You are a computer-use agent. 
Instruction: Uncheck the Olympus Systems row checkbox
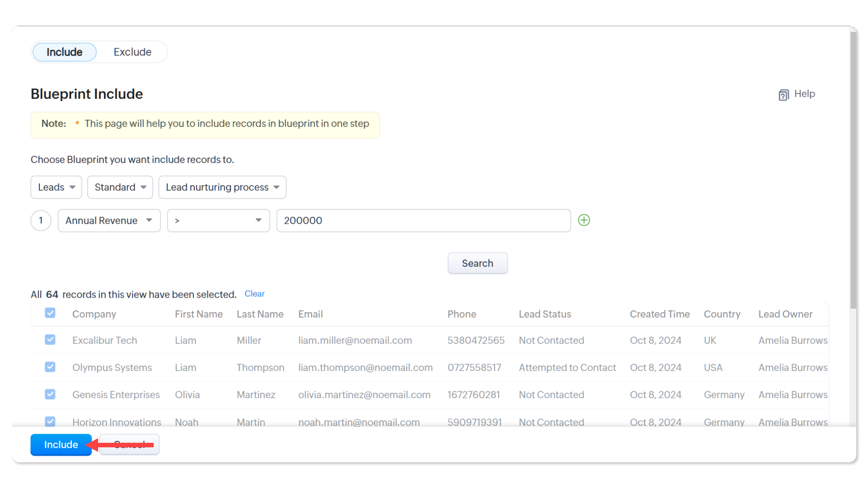click(x=50, y=367)
